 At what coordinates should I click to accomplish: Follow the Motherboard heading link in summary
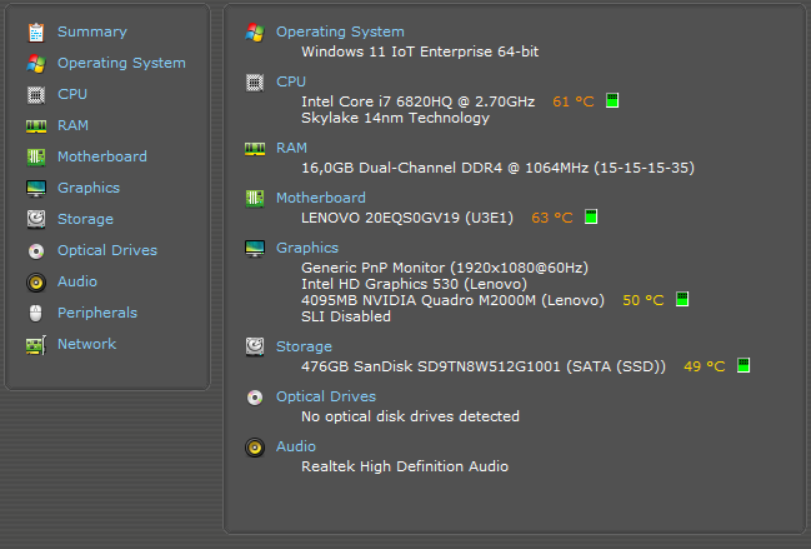(x=321, y=198)
